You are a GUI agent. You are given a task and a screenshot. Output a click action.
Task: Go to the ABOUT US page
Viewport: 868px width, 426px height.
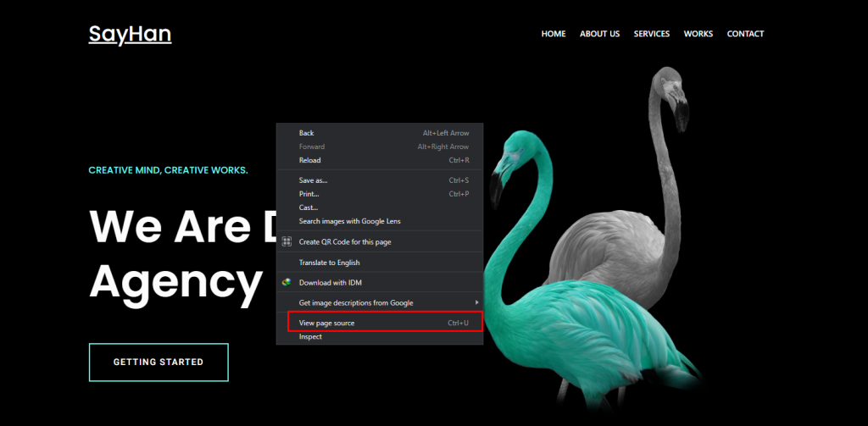point(599,34)
